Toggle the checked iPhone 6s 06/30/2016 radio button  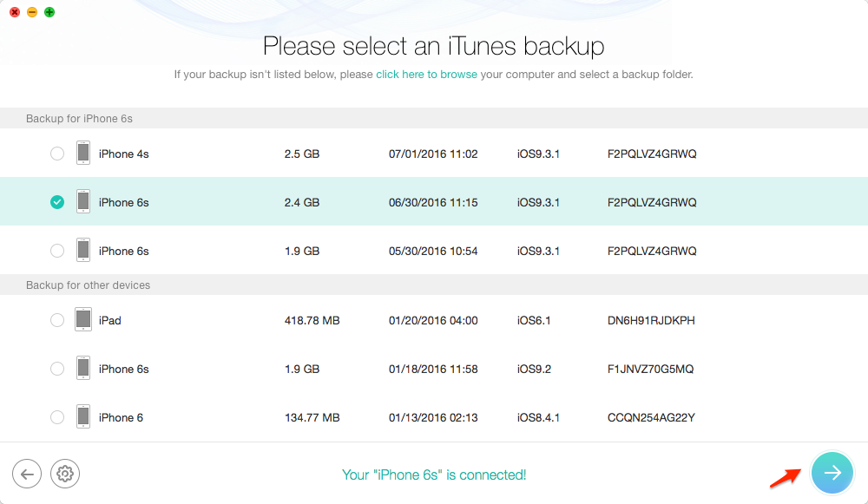point(57,202)
